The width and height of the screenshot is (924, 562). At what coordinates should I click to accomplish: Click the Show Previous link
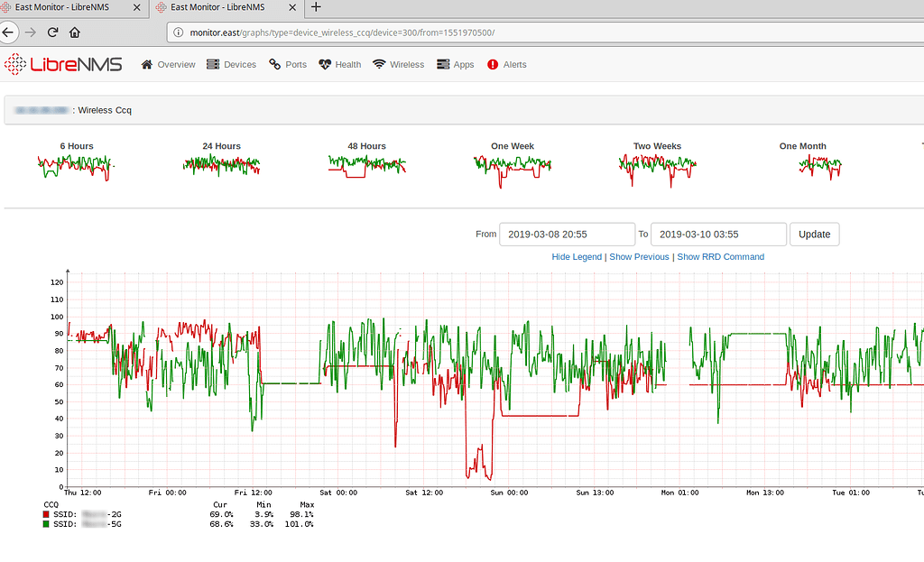pos(639,256)
